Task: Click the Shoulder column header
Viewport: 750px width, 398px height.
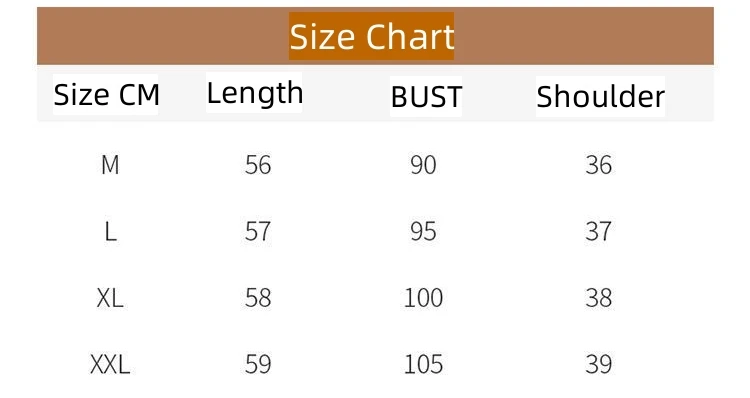Action: 600,97
